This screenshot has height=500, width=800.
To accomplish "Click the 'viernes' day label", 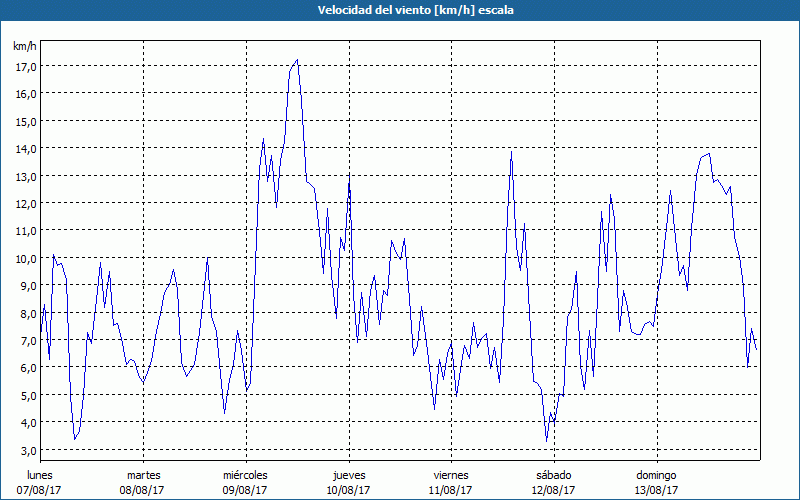I will (x=451, y=475).
